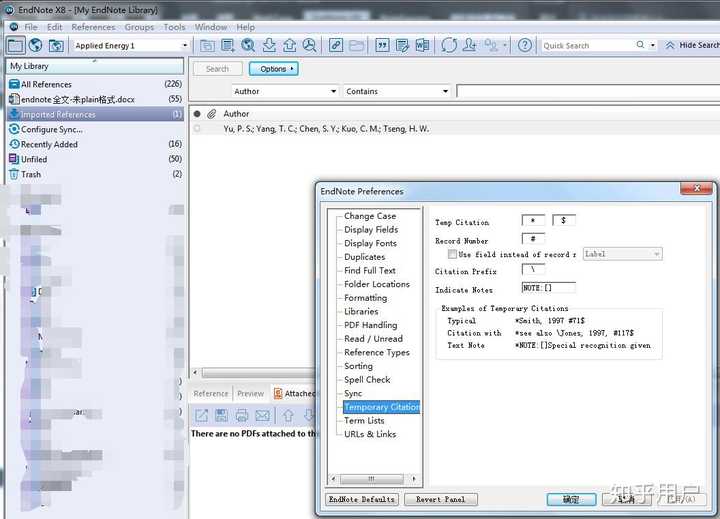Open the Author search field dropdown
Viewport: 720px width, 519px height.
pyautogui.click(x=333, y=91)
